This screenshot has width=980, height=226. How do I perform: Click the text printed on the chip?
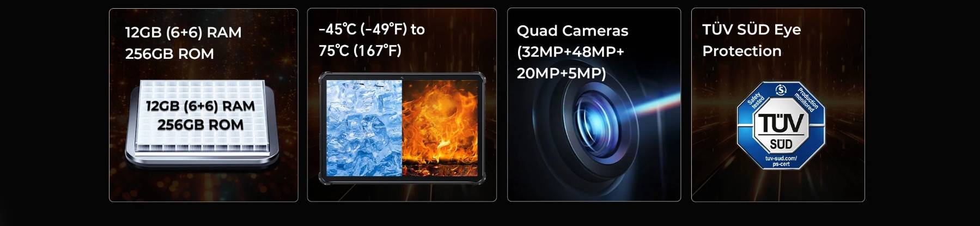200,115
